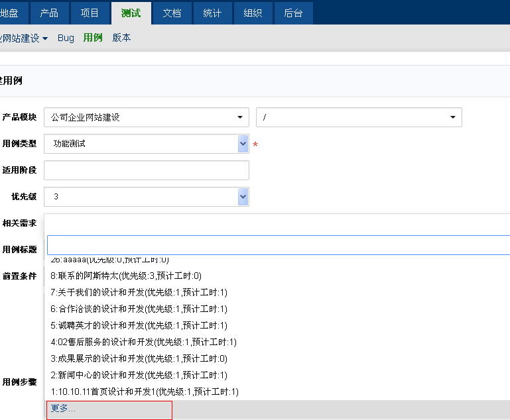Screen dimensions: 510x420
Task: Open the 优先级 dropdown showing 3
Action: [x=146, y=197]
